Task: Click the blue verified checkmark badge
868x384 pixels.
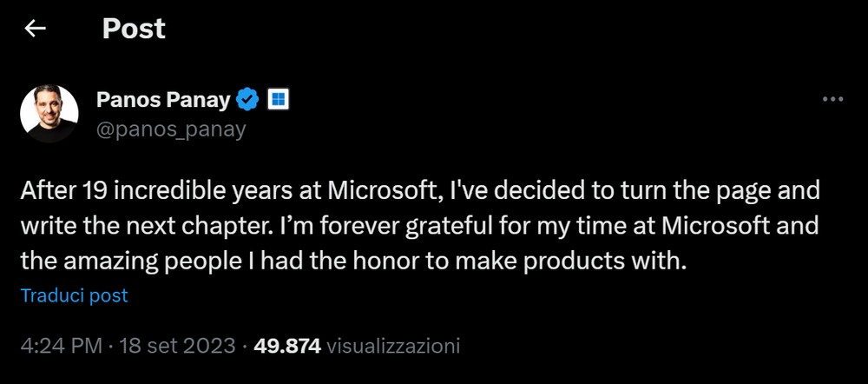Action: click(x=248, y=100)
